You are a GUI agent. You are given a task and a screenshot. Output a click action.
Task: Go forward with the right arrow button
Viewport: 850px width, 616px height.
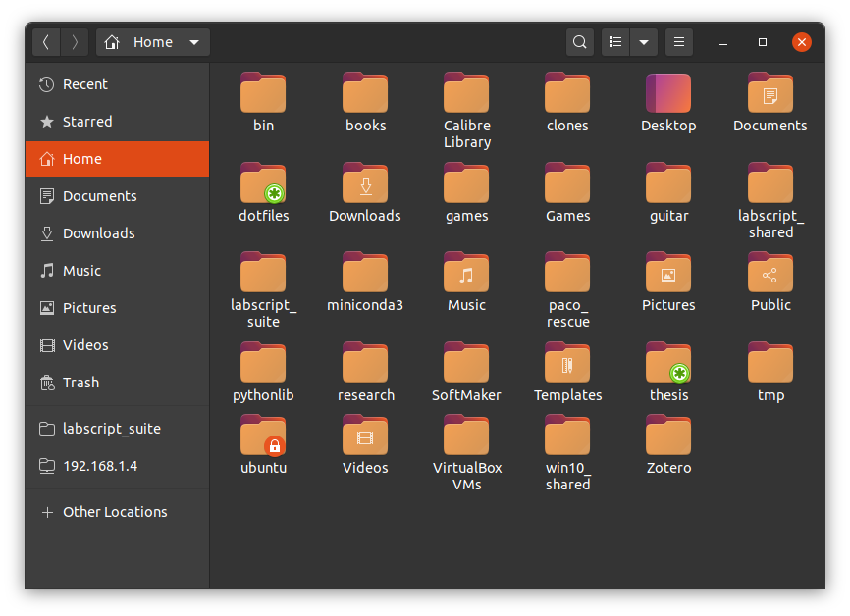coord(75,42)
